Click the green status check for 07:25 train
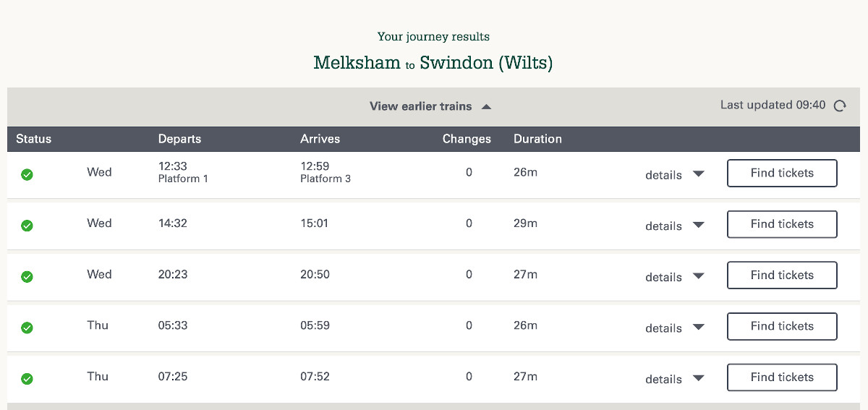 point(27,378)
